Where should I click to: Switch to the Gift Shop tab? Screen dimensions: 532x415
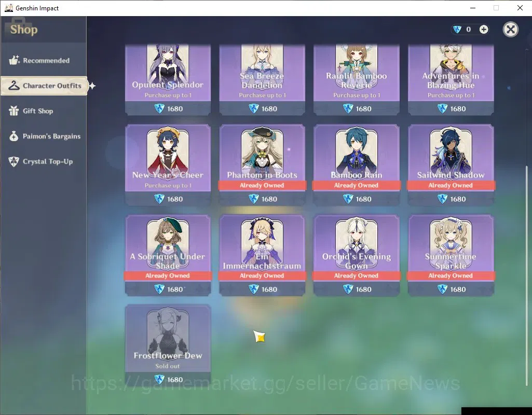(x=44, y=111)
